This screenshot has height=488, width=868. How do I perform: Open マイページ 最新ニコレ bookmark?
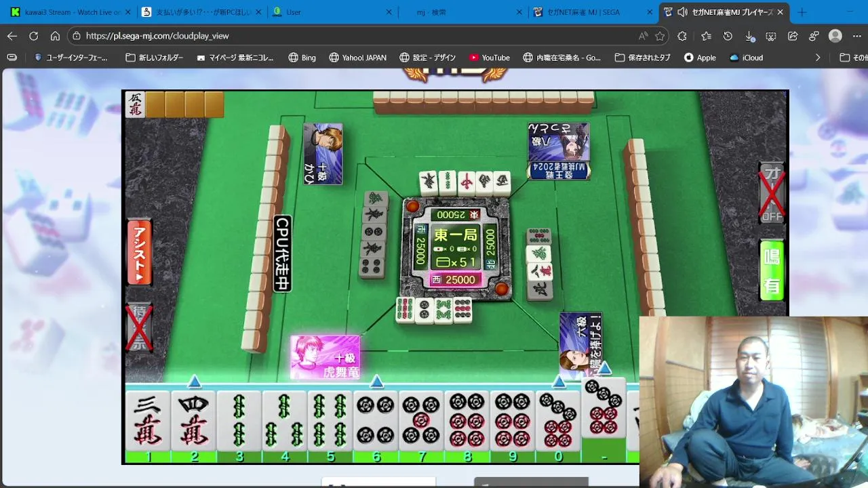point(235,58)
